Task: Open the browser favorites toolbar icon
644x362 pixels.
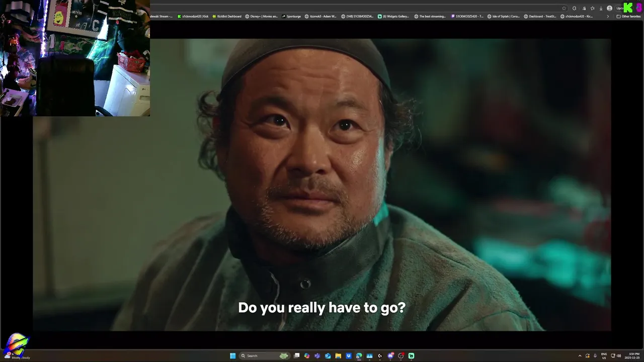Action: pyautogui.click(x=592, y=8)
